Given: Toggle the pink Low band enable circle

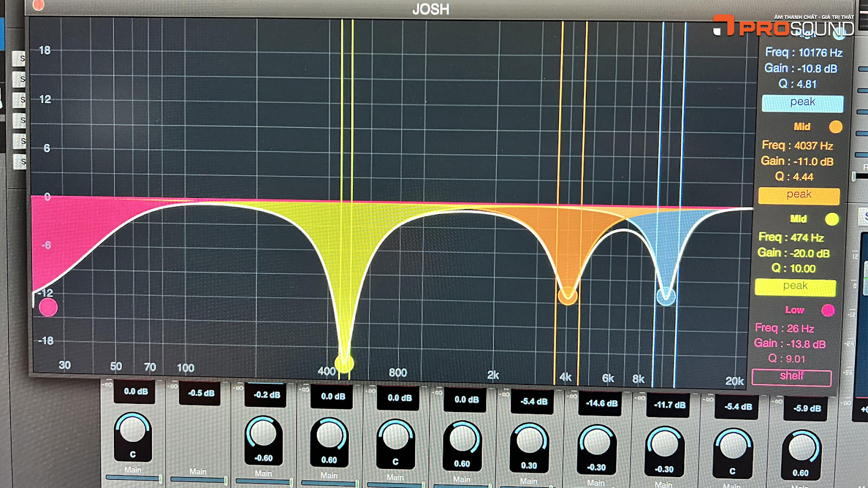Looking at the screenshot, I should click(828, 310).
